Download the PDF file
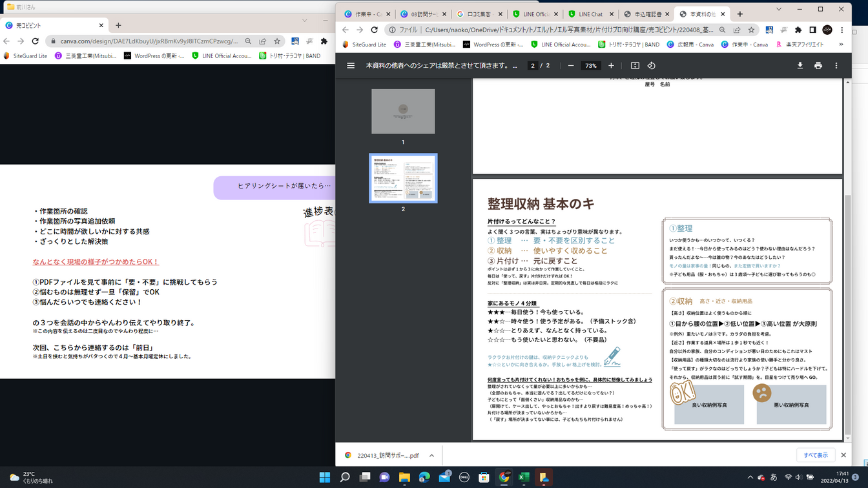The height and width of the screenshot is (488, 868). (800, 66)
